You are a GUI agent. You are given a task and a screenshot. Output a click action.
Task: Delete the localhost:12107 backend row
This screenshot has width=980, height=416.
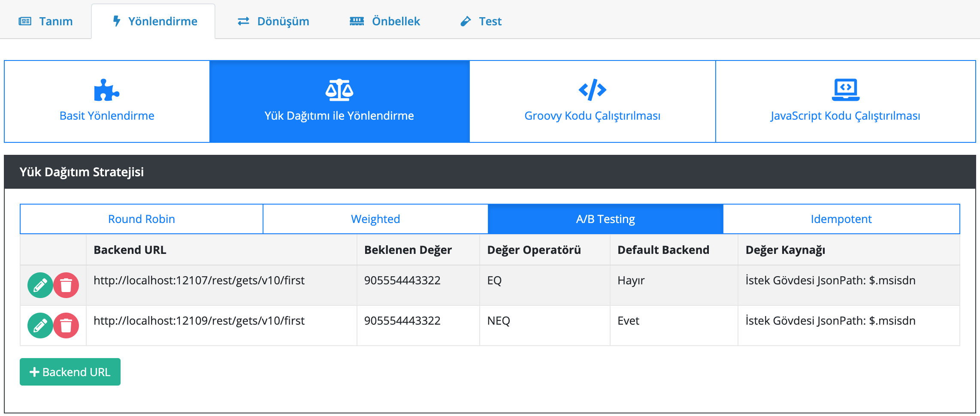66,285
